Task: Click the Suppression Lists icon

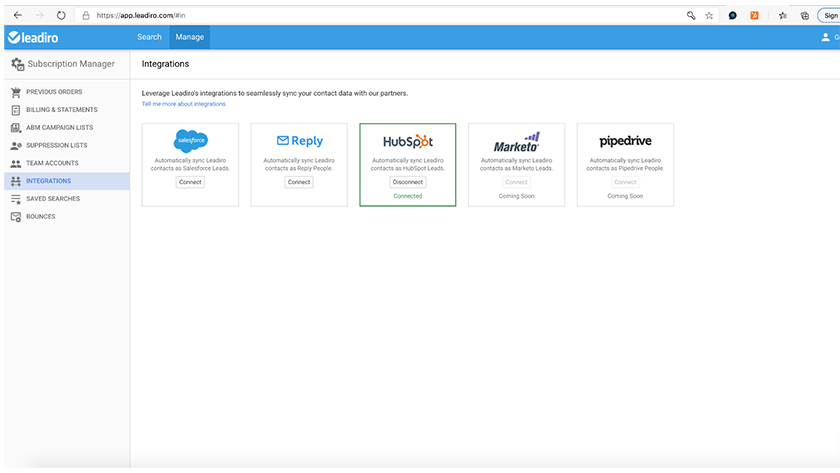Action: (16, 145)
